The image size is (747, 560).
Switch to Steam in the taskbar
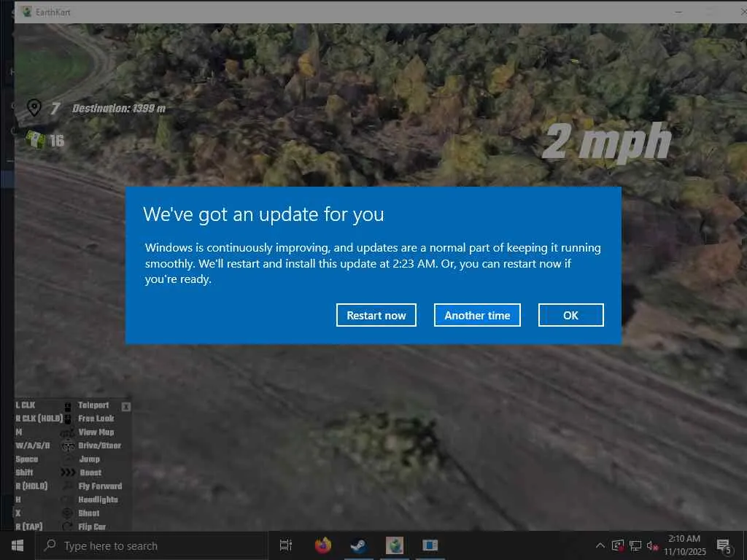(x=359, y=545)
